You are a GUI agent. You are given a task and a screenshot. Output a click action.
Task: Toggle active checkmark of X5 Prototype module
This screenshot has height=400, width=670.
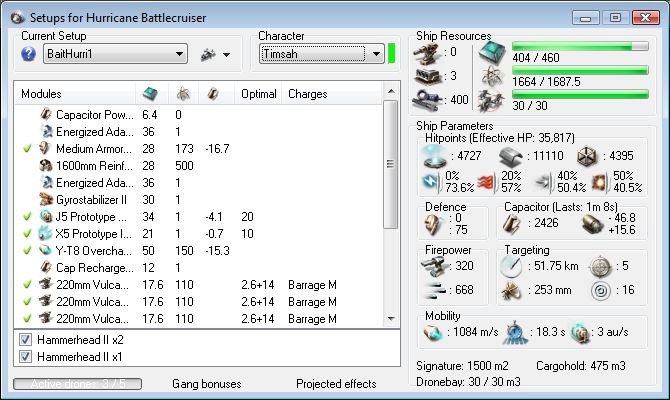27,234
